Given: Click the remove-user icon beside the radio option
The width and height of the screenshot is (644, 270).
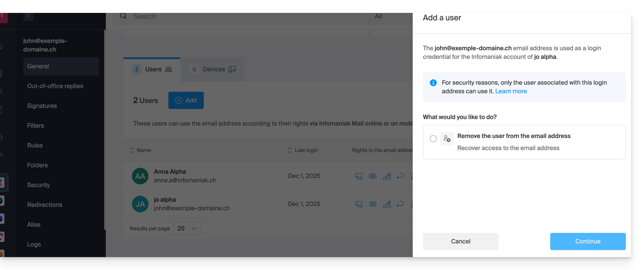Looking at the screenshot, I should coord(447,139).
